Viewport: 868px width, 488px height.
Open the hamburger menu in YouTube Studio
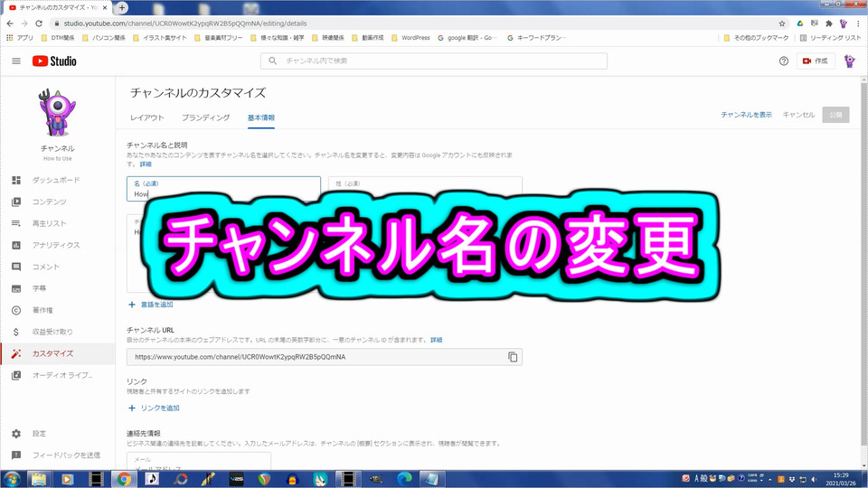point(16,61)
